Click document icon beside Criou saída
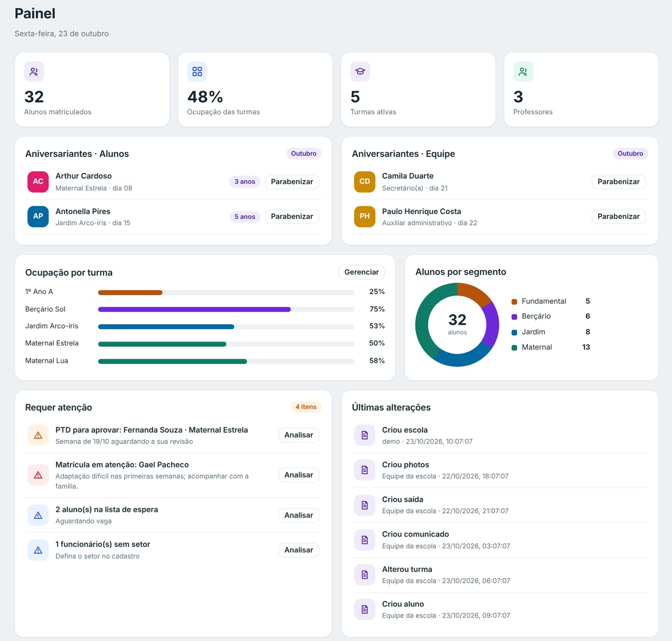The image size is (672, 641). pos(365,505)
